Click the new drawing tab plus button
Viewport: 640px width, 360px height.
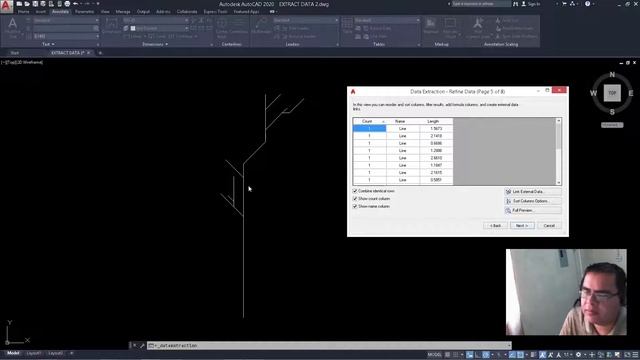pos(100,53)
